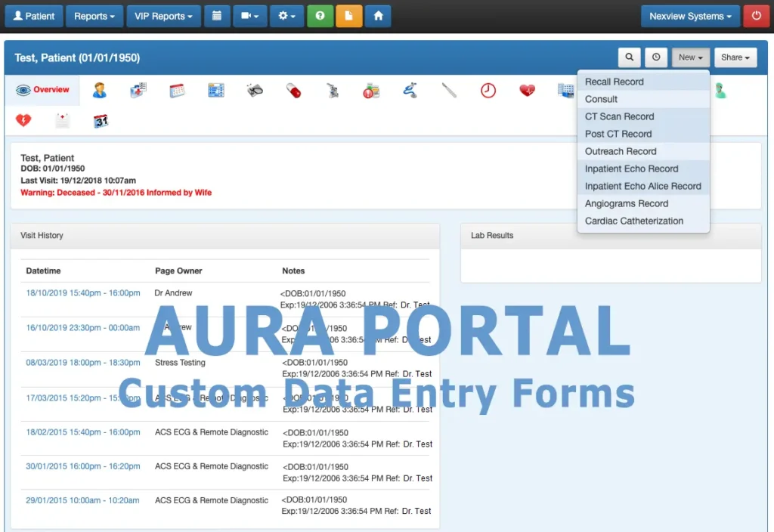Select the Overview tab
774x532 pixels.
click(x=42, y=90)
